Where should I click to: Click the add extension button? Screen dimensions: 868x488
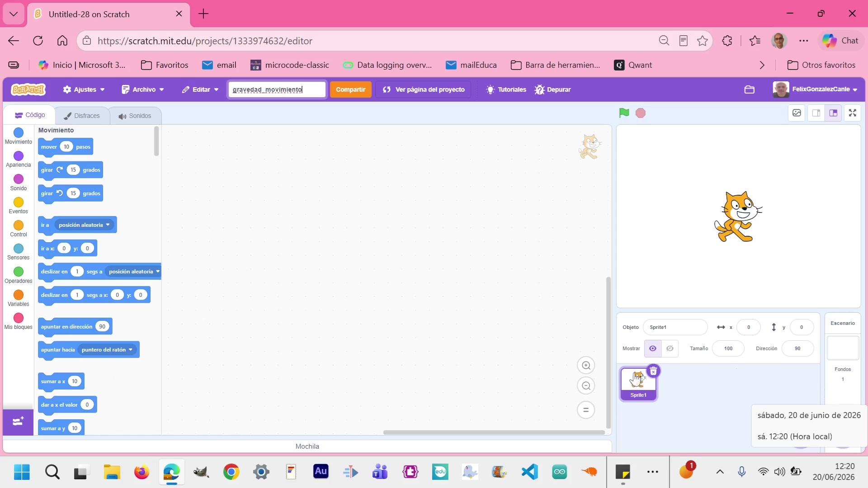coord(18,422)
